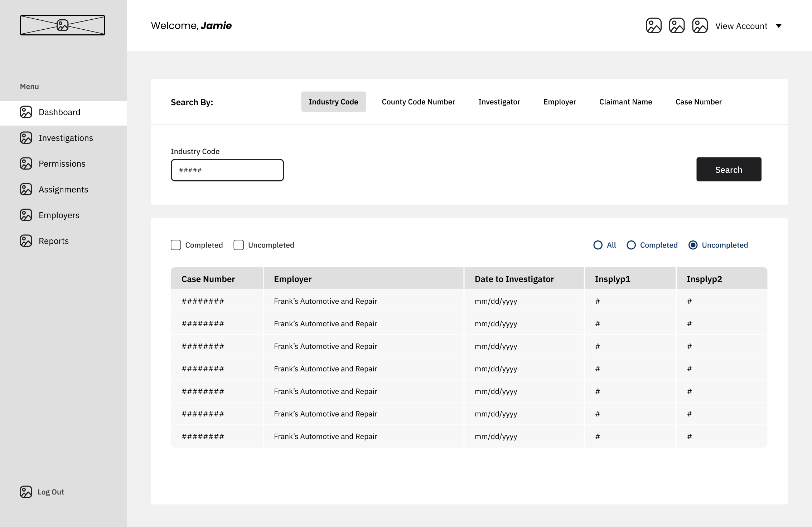Click the Employers sidebar icon
812x527 pixels.
pos(26,215)
